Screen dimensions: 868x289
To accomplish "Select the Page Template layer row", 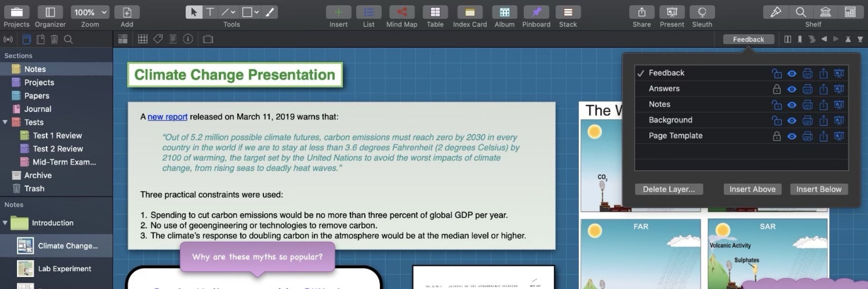I will coord(741,136).
